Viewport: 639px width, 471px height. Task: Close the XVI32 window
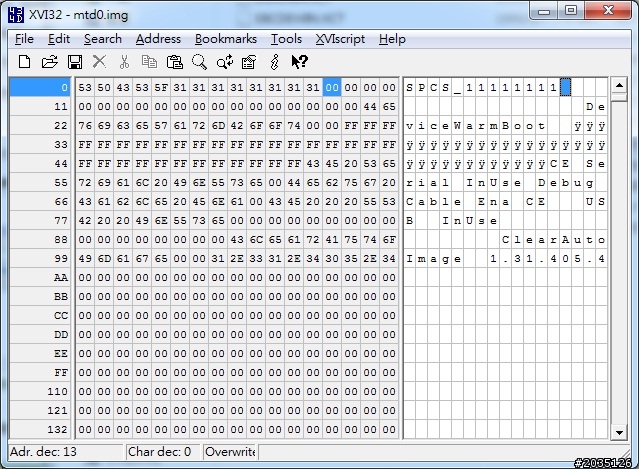pos(608,11)
